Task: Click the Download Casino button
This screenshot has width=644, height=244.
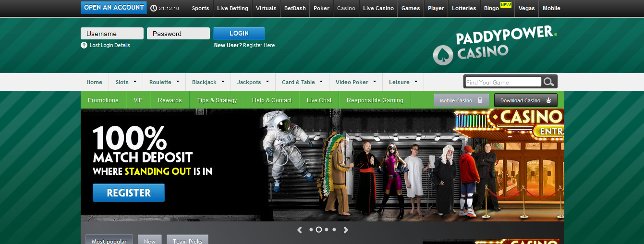Action: click(x=526, y=100)
